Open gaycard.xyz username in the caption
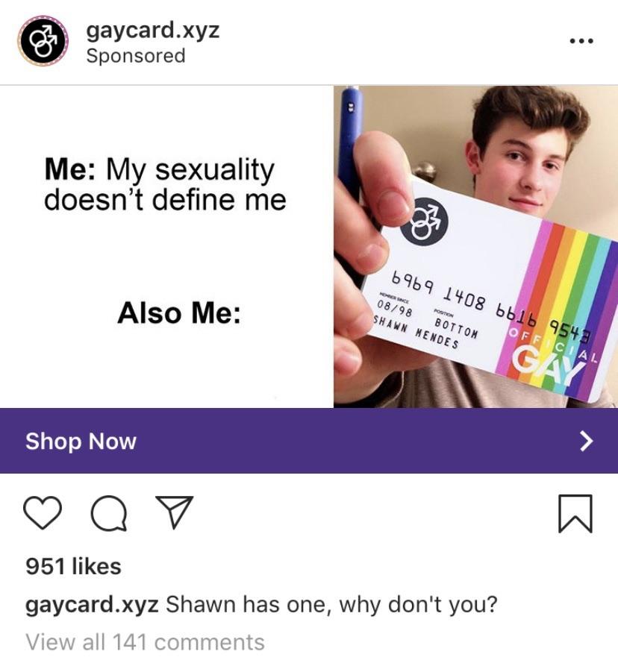 tap(92, 605)
